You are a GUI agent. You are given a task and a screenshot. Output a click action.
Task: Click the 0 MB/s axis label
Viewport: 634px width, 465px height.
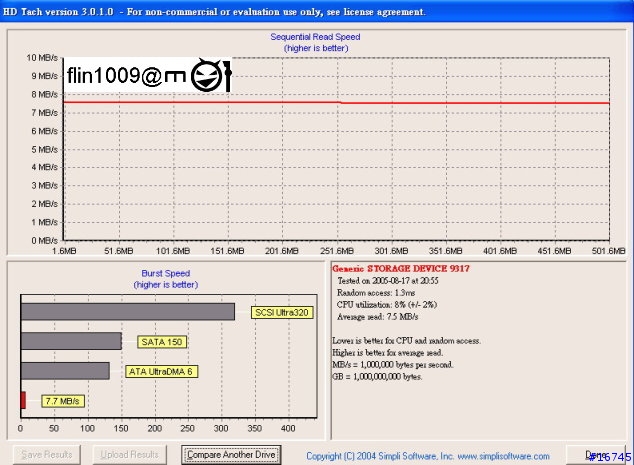click(x=44, y=241)
